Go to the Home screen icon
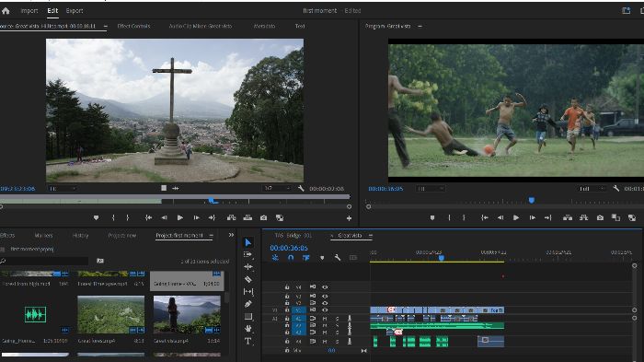This screenshot has width=644, height=362. pyautogui.click(x=6, y=11)
